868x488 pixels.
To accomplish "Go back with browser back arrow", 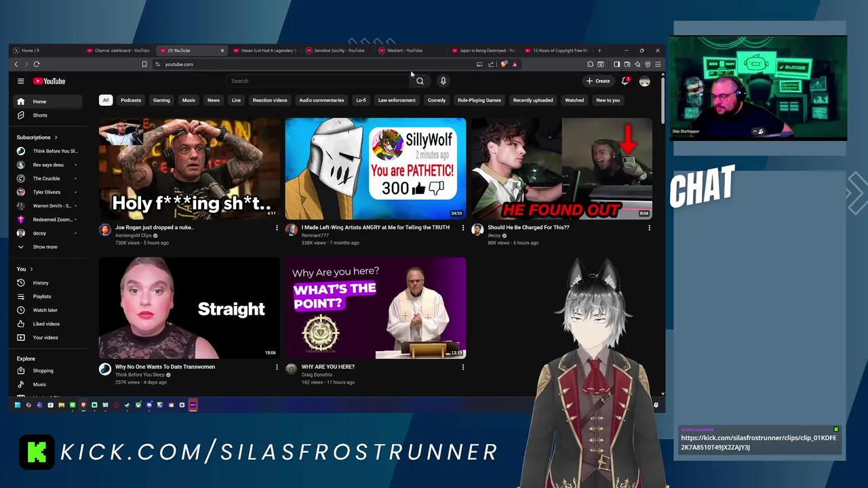I will pos(16,64).
